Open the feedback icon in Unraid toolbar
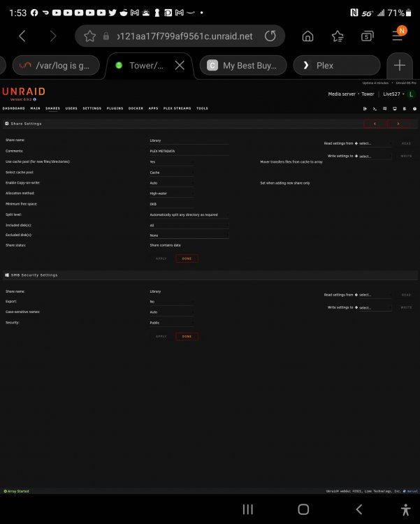The height and width of the screenshot is (524, 420). (385, 108)
